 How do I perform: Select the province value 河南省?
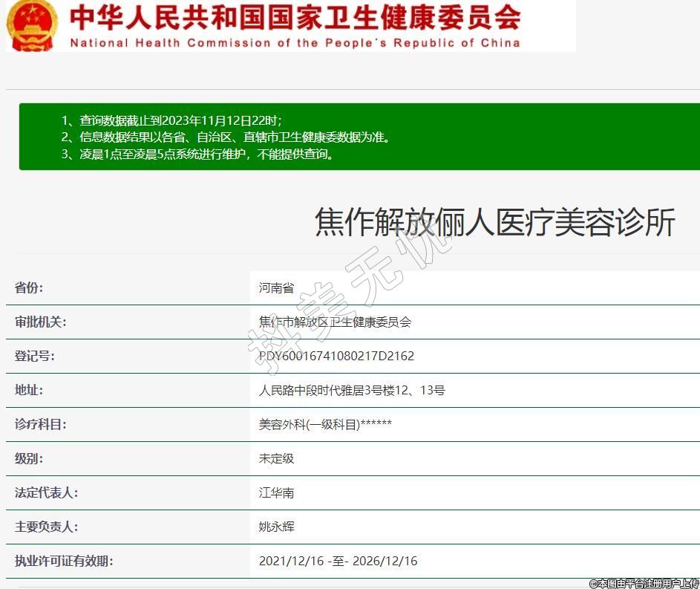(x=276, y=288)
